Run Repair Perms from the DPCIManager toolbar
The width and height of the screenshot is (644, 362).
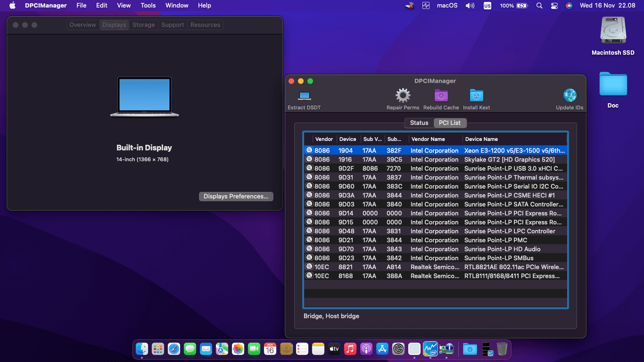[403, 96]
